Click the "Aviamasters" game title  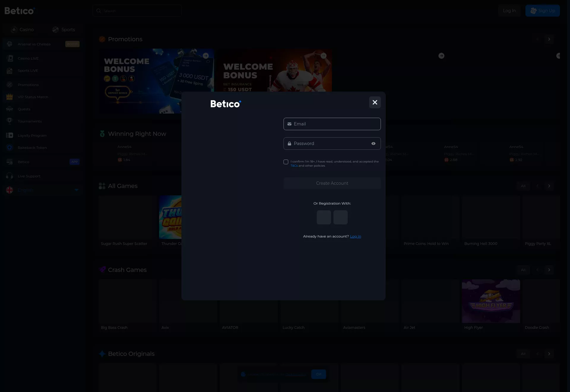click(354, 328)
